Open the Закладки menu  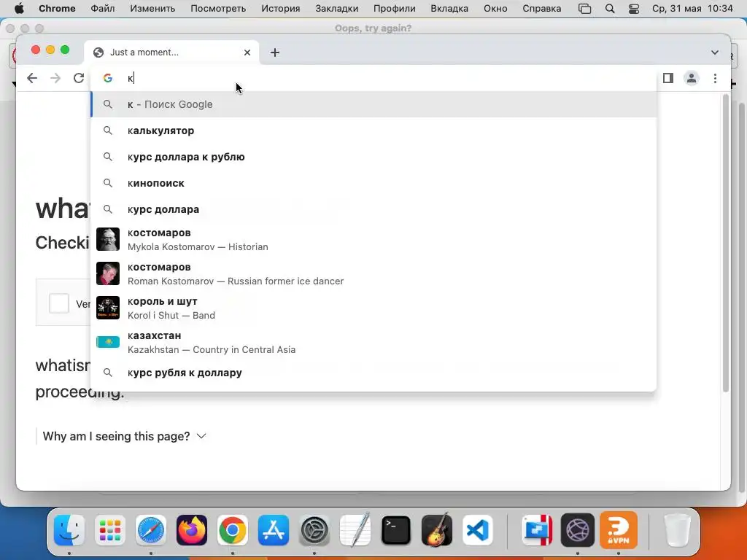point(337,9)
